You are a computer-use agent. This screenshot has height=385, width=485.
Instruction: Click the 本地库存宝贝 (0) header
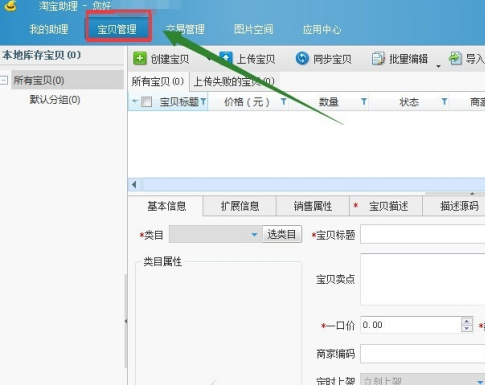pos(42,55)
